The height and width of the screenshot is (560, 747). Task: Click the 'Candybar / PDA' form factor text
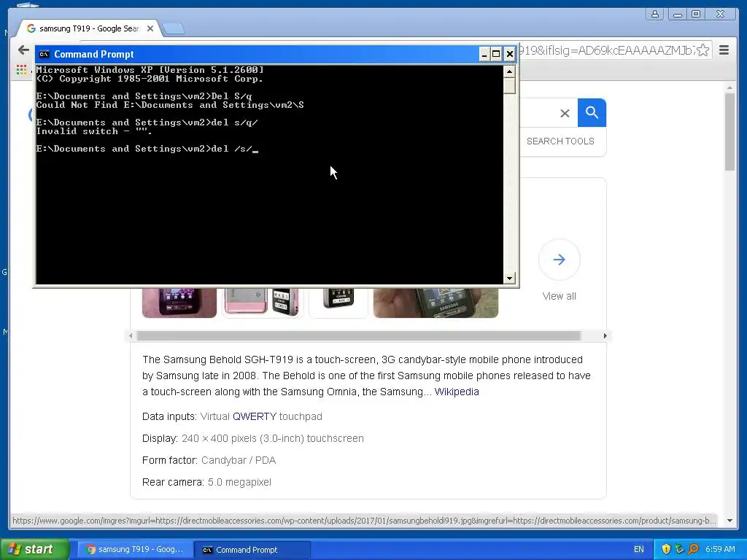(x=239, y=461)
